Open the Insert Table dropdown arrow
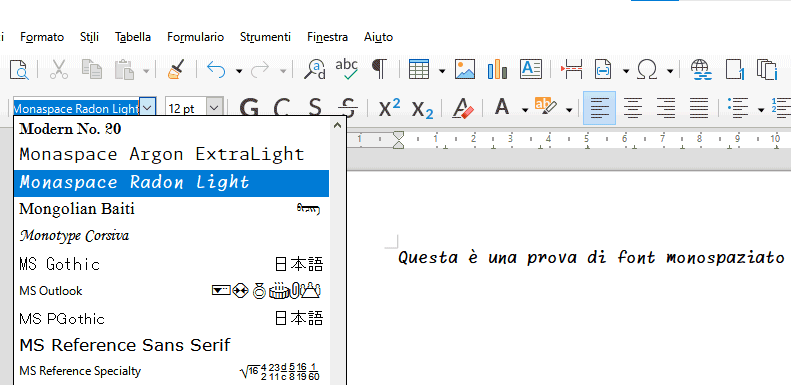 tap(442, 71)
